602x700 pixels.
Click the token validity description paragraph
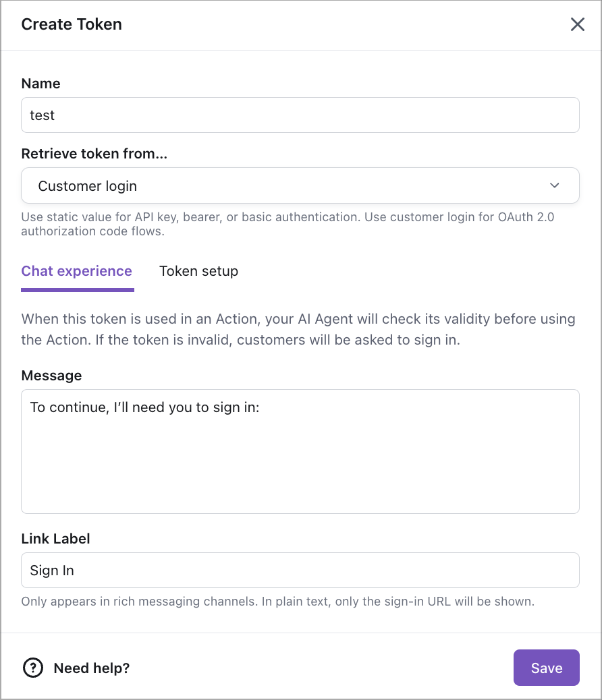coord(298,329)
